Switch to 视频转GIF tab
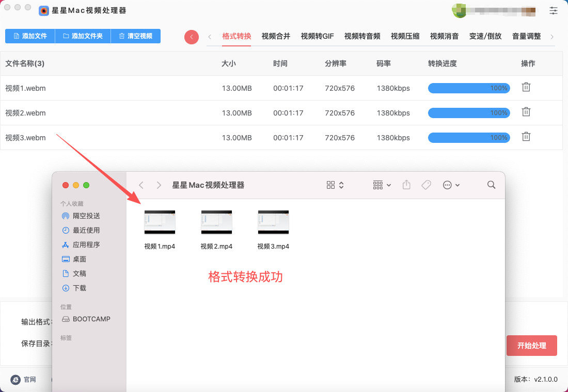 point(318,36)
